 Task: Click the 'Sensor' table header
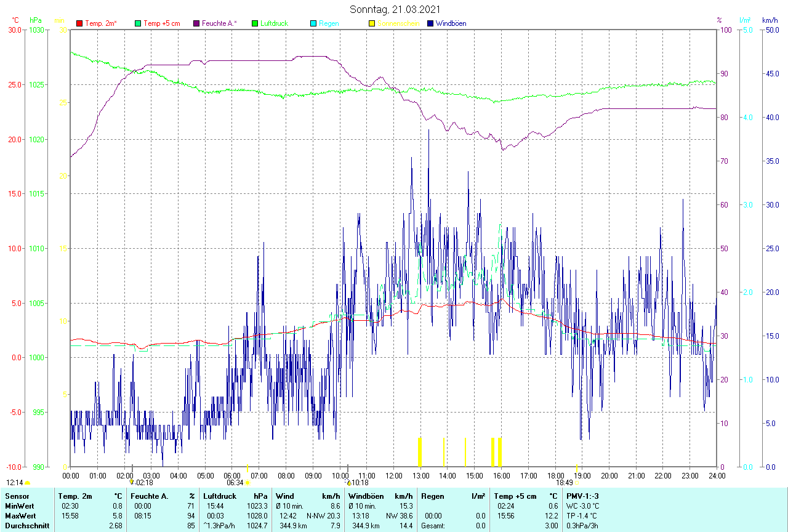[16, 496]
